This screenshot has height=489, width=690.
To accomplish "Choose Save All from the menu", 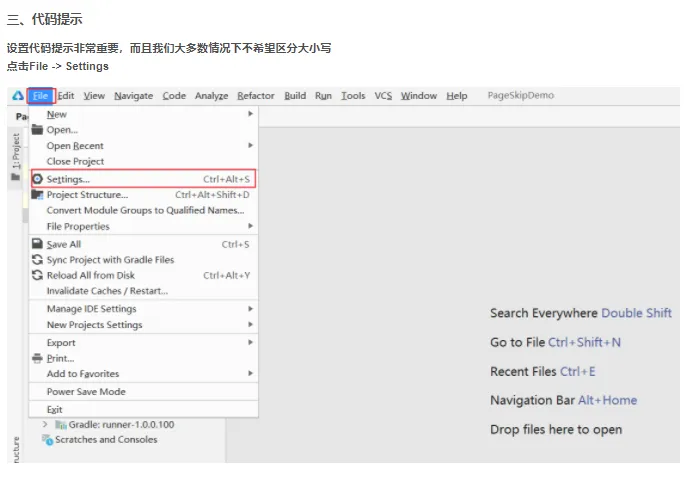I will point(143,244).
